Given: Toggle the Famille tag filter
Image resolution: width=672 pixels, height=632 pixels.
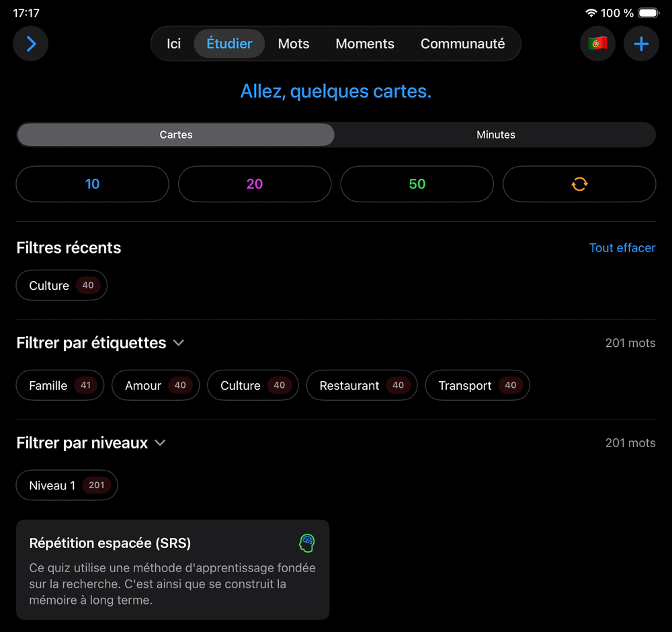Looking at the screenshot, I should click(x=60, y=386).
